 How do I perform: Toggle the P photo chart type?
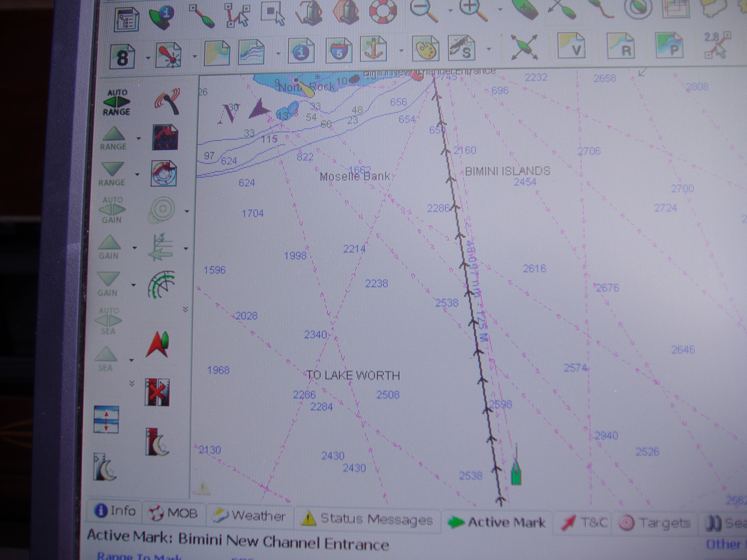click(x=669, y=45)
